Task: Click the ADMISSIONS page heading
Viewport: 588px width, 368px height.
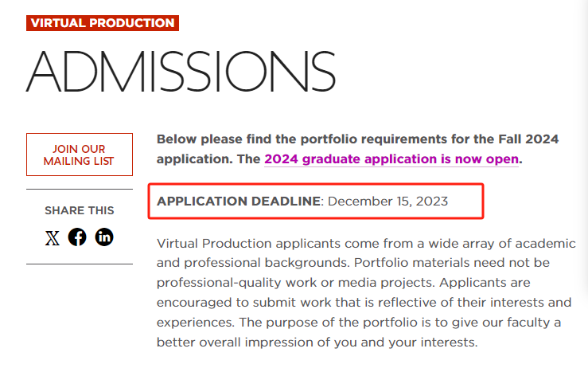Action: pos(181,72)
